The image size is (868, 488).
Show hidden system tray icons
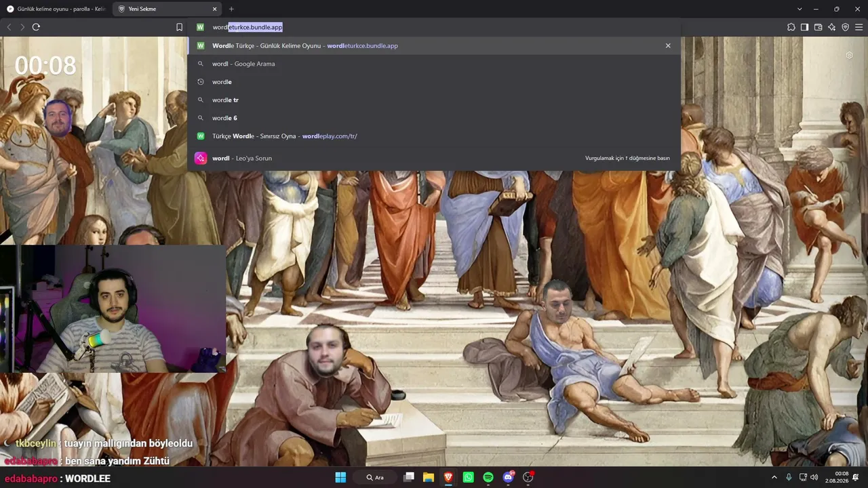point(774,477)
